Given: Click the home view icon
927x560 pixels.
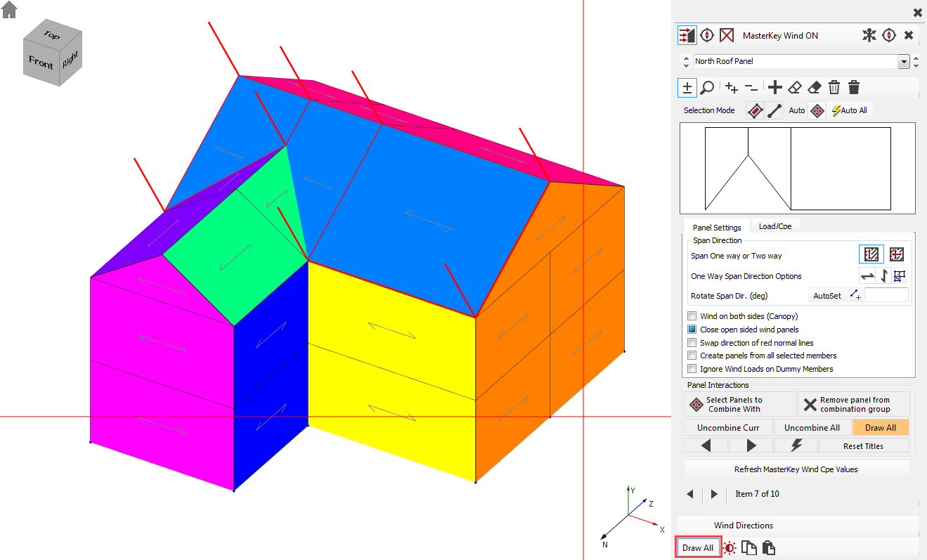Looking at the screenshot, I should point(10,10).
